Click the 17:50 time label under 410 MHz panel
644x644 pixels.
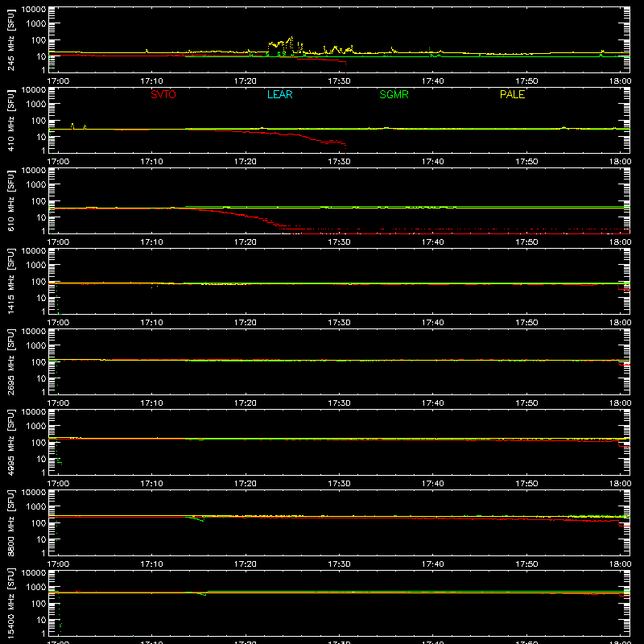[526, 162]
